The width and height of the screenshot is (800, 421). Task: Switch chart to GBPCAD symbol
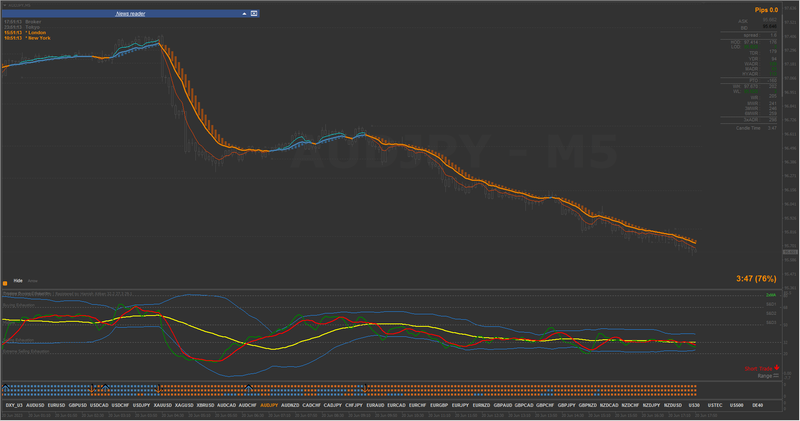point(524,405)
